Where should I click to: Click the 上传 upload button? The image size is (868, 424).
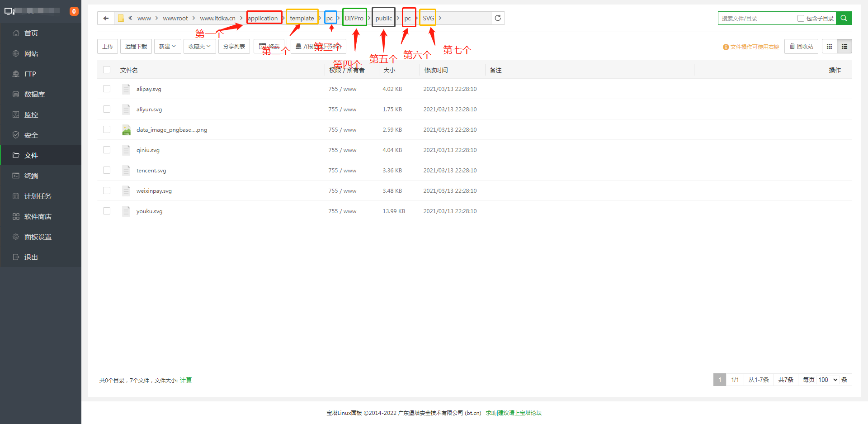click(108, 46)
